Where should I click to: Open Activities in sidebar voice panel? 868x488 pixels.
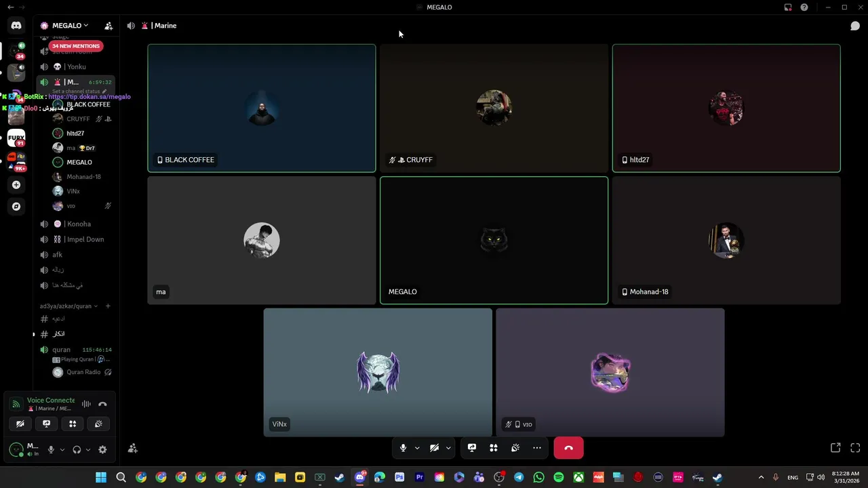pos(73,424)
